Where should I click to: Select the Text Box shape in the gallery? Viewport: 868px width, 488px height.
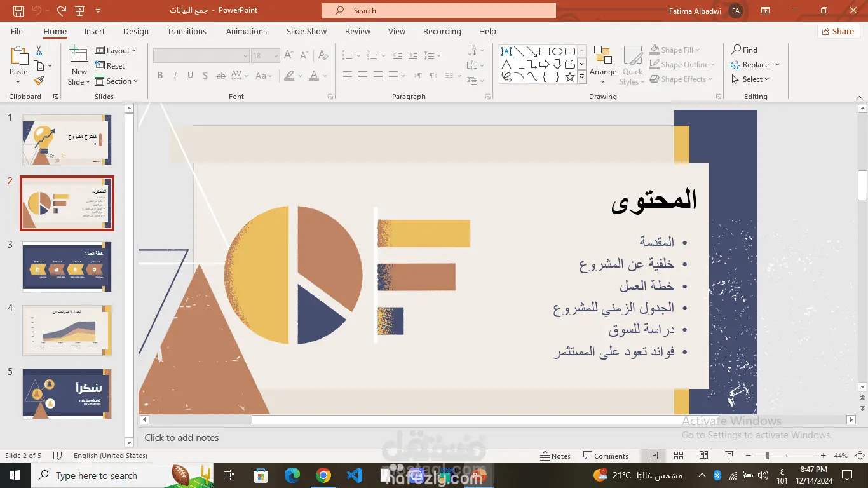click(x=506, y=51)
